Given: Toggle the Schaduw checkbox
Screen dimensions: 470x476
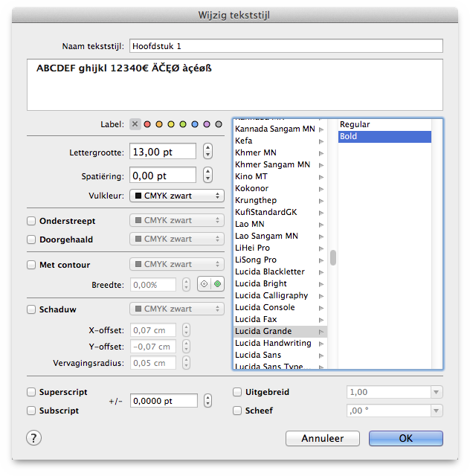Looking at the screenshot, I should (32, 309).
